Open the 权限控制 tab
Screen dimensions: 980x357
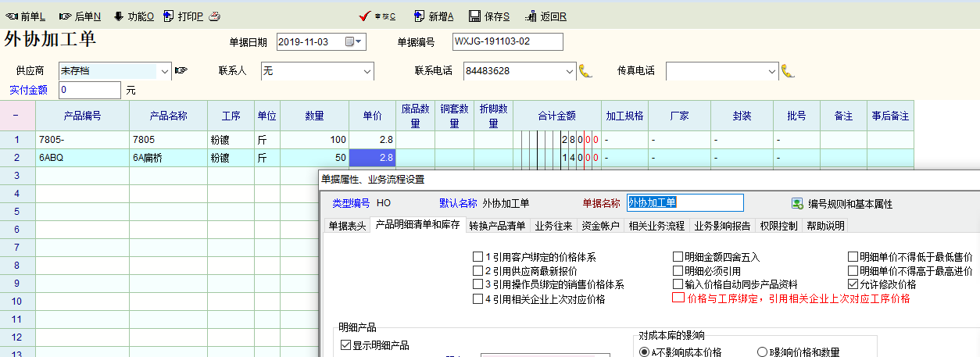click(778, 226)
